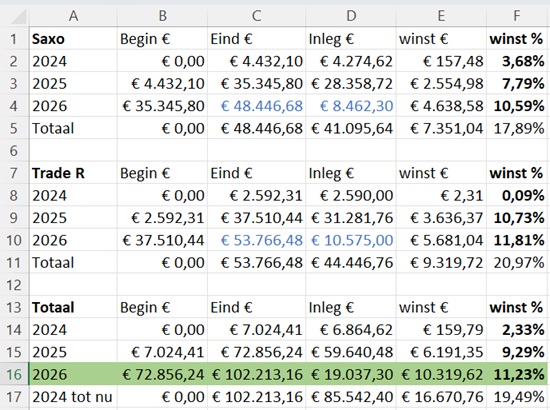Select row 16 header
The width and height of the screenshot is (550, 410).
coord(14,374)
